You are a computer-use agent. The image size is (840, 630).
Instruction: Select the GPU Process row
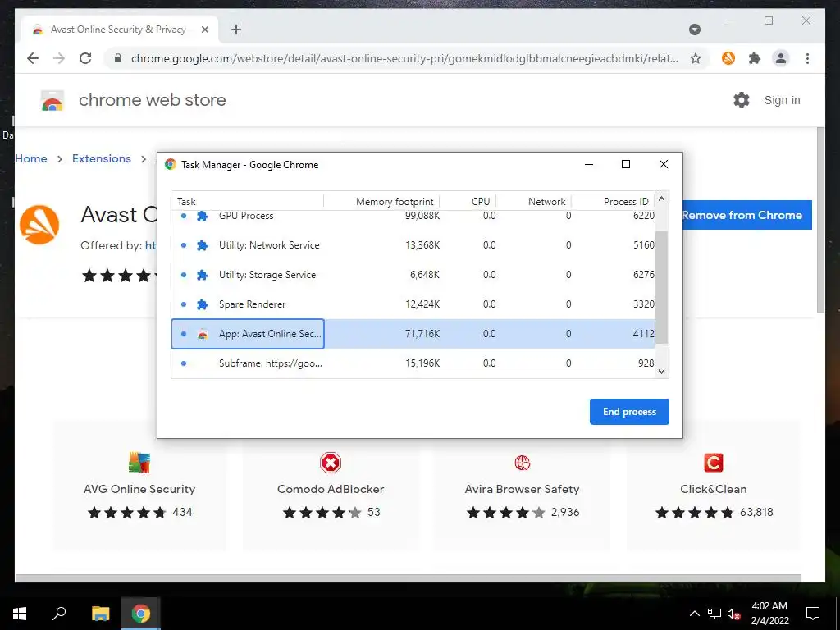point(413,216)
